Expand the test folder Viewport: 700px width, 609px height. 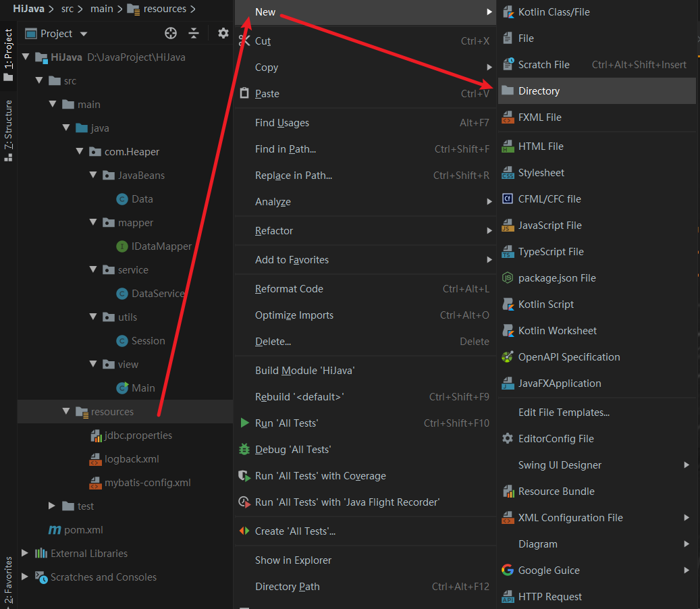52,506
